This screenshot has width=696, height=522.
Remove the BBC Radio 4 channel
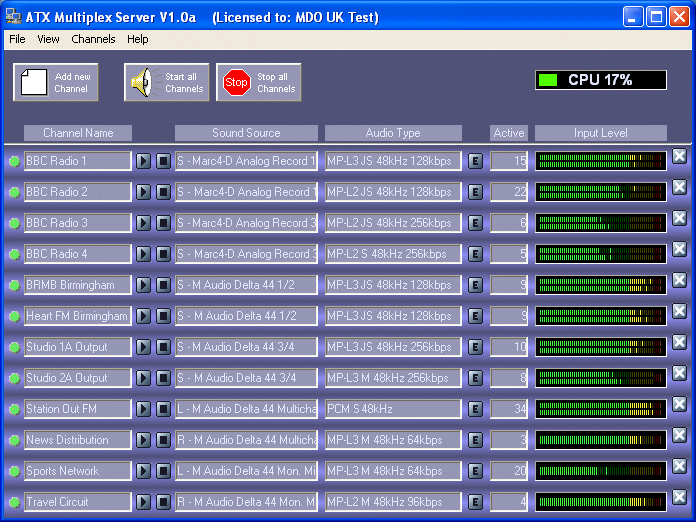pyautogui.click(x=680, y=249)
